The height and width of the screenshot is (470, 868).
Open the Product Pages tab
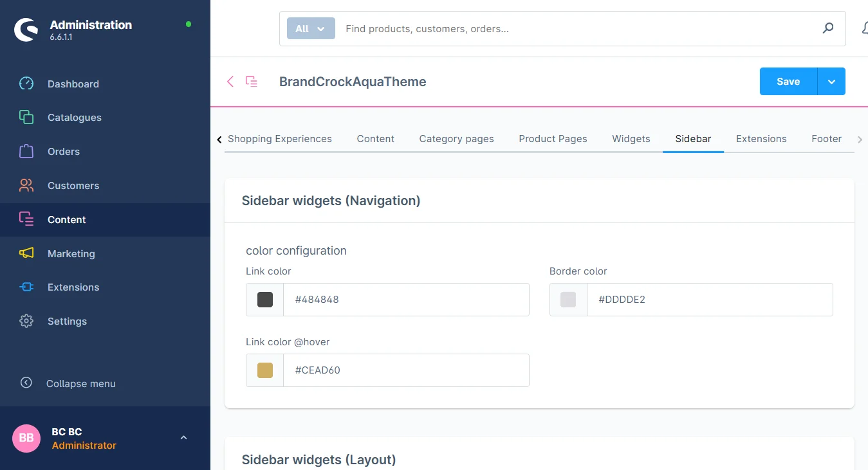click(553, 139)
